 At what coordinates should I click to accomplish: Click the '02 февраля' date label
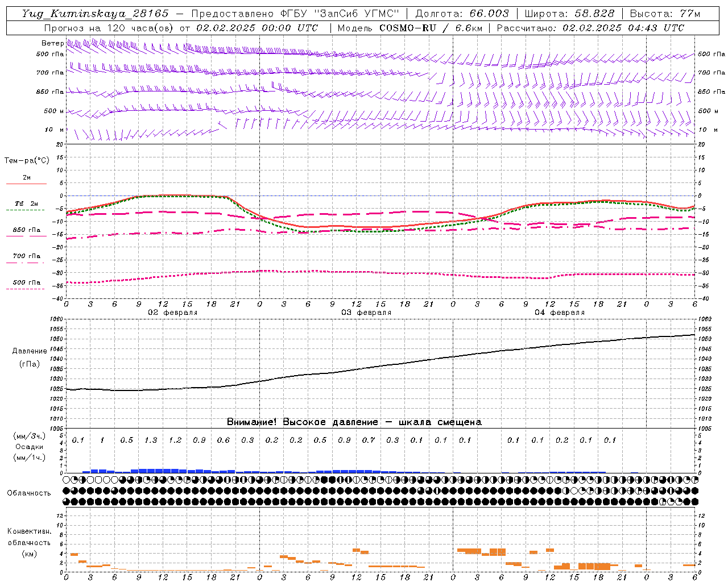coord(173,313)
